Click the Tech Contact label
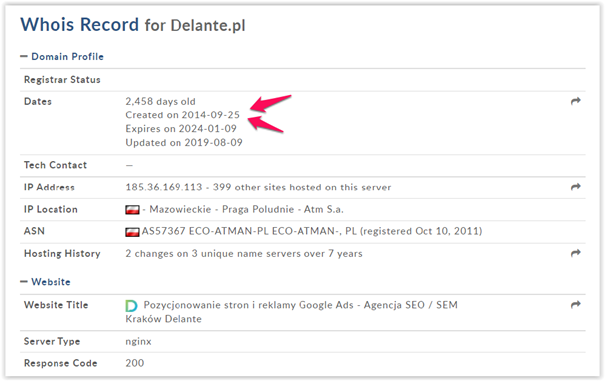This screenshot has width=605, height=381. pos(56,165)
